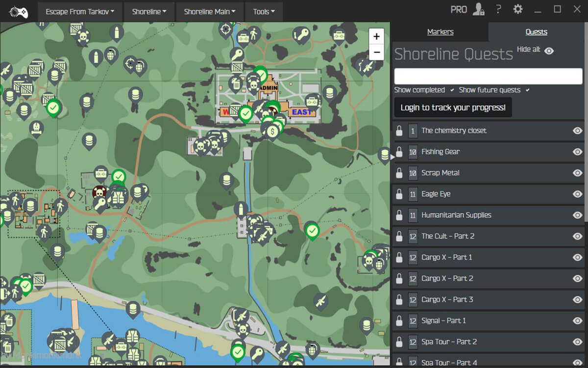Viewport: 588px width, 368px height.
Task: Select the Cargo X – Part 3 quest name
Action: pyautogui.click(x=447, y=299)
